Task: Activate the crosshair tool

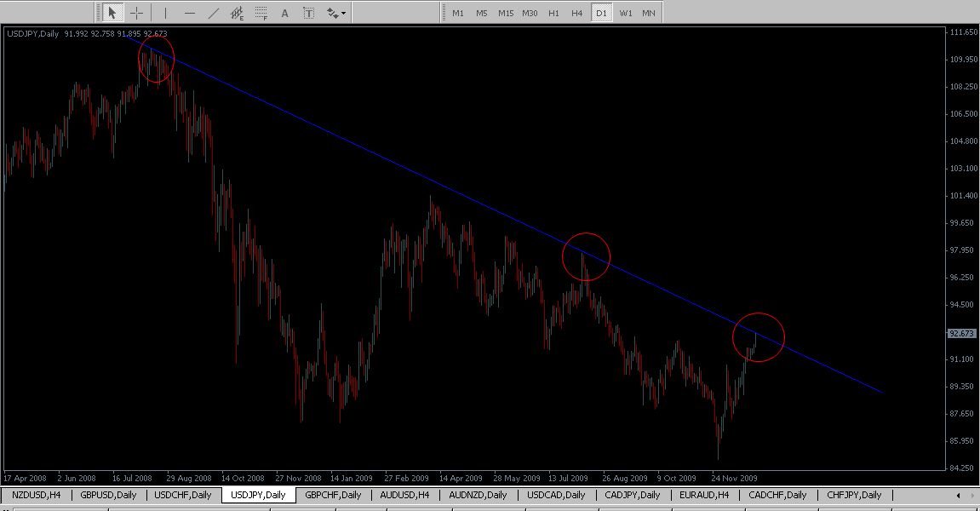Action: point(136,13)
